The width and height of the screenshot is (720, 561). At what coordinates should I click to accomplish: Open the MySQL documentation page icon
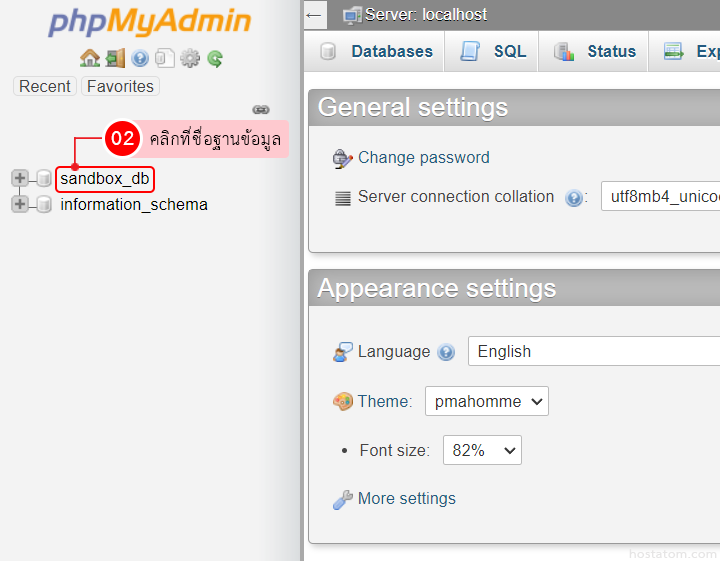click(x=164, y=58)
